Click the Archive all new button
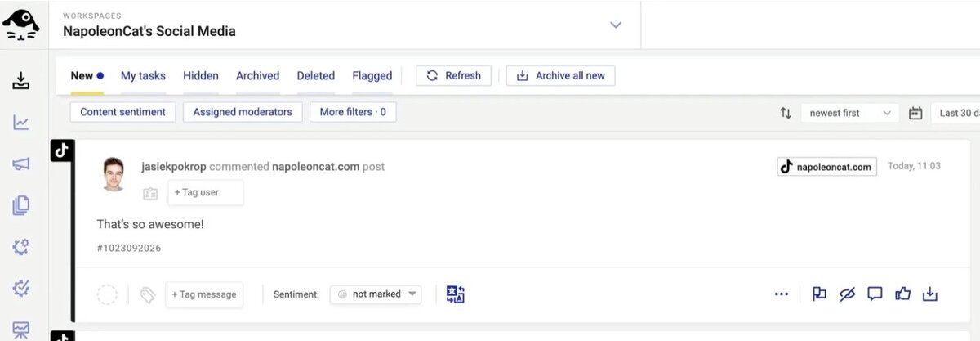980x341 pixels. click(560, 75)
